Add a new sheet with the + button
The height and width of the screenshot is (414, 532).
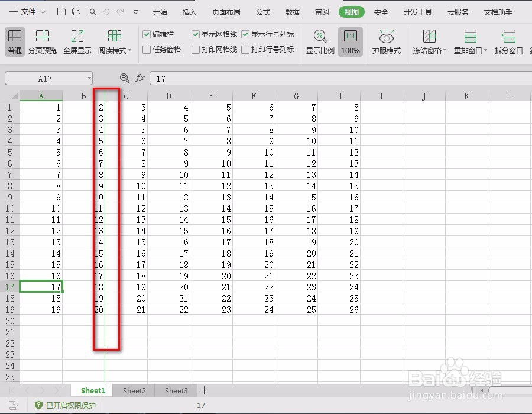pyautogui.click(x=204, y=390)
